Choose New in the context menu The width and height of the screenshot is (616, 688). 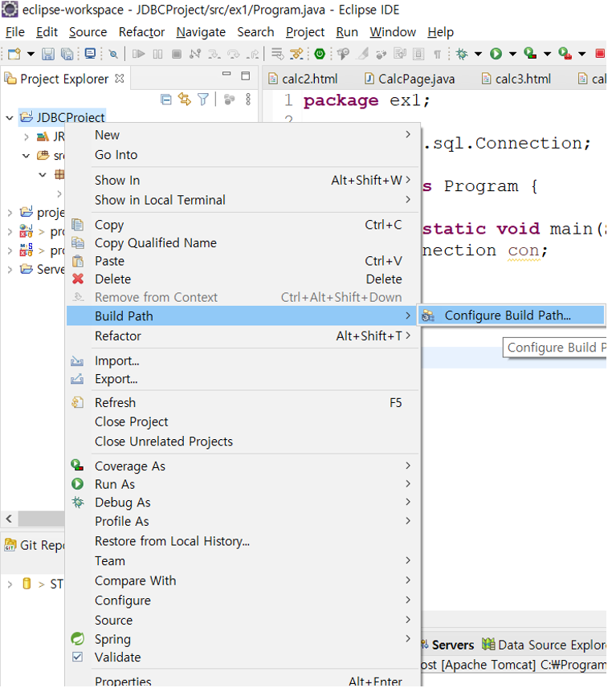(x=243, y=135)
